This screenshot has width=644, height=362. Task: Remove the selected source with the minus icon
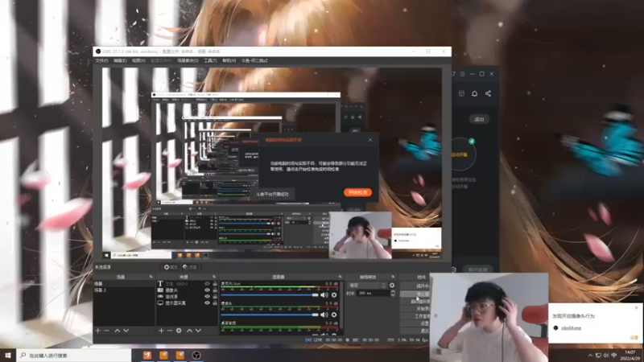(170, 331)
